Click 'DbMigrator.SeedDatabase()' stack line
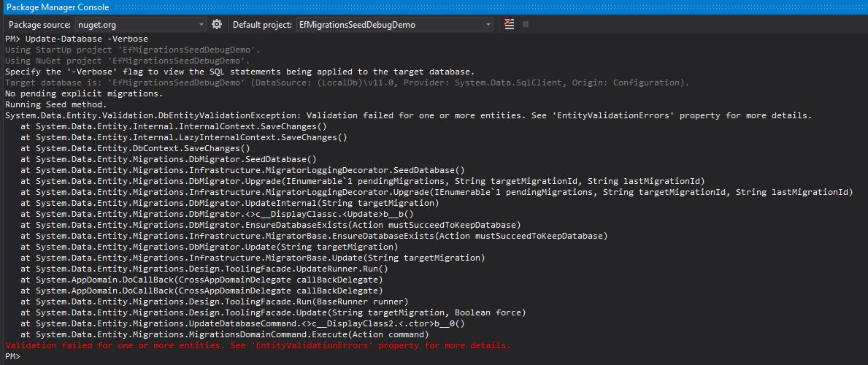Screen dimensions: 868x365 169,160
